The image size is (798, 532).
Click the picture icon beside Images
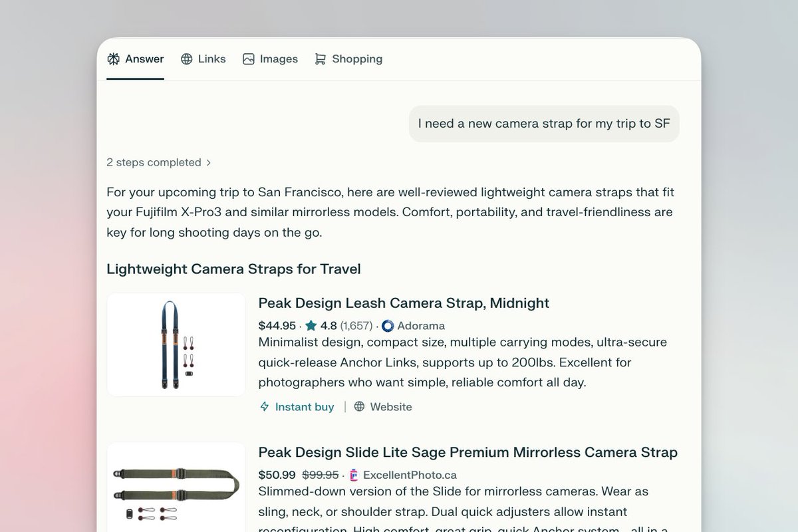point(249,59)
